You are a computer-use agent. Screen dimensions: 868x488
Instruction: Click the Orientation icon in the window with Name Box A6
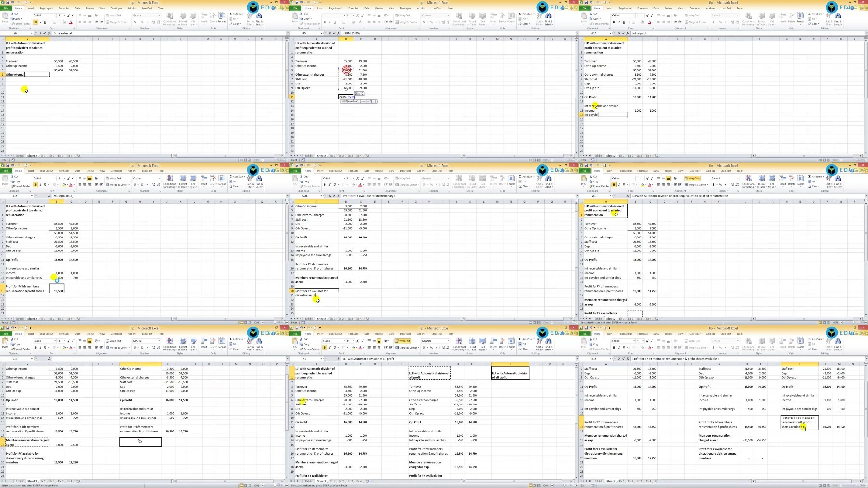tap(96, 15)
